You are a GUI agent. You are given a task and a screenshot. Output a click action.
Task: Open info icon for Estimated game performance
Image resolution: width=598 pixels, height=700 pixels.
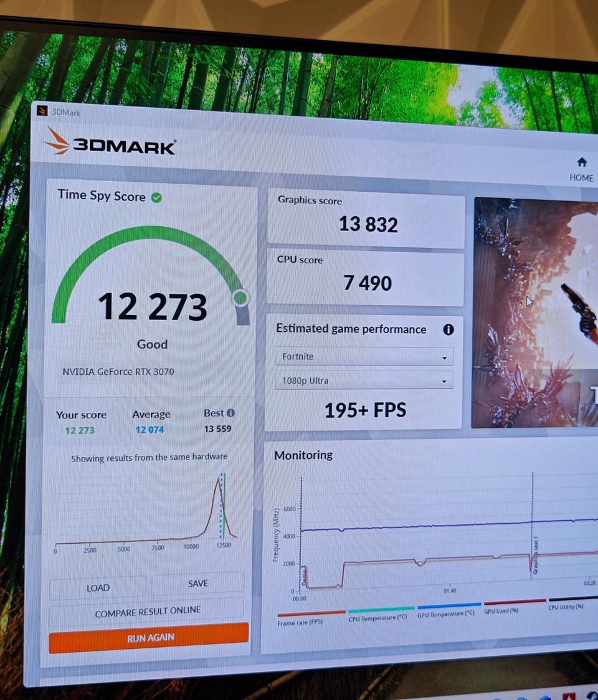(x=448, y=329)
